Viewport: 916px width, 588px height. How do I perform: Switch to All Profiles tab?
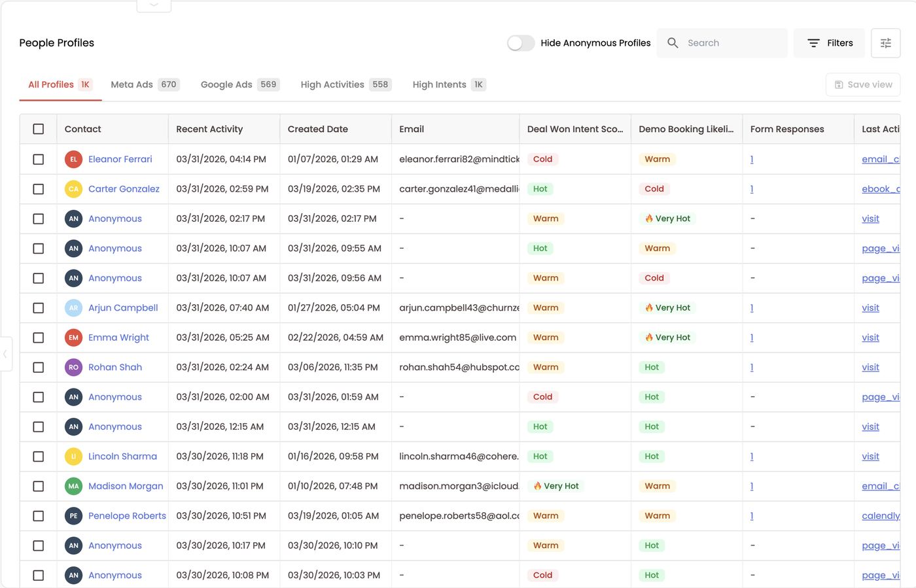(x=60, y=84)
